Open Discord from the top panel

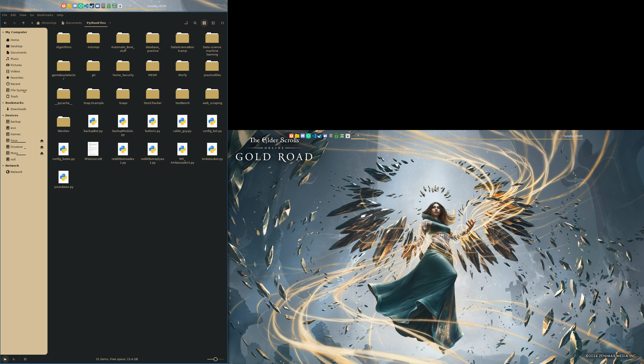75,6
